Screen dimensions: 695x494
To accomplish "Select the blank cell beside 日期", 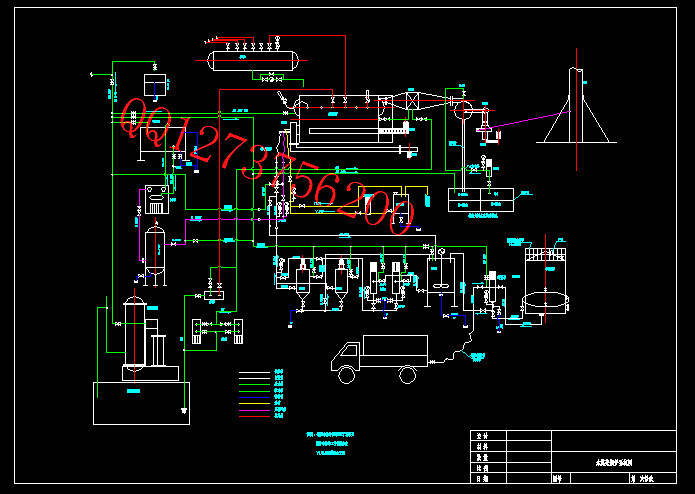I will pos(529,478).
